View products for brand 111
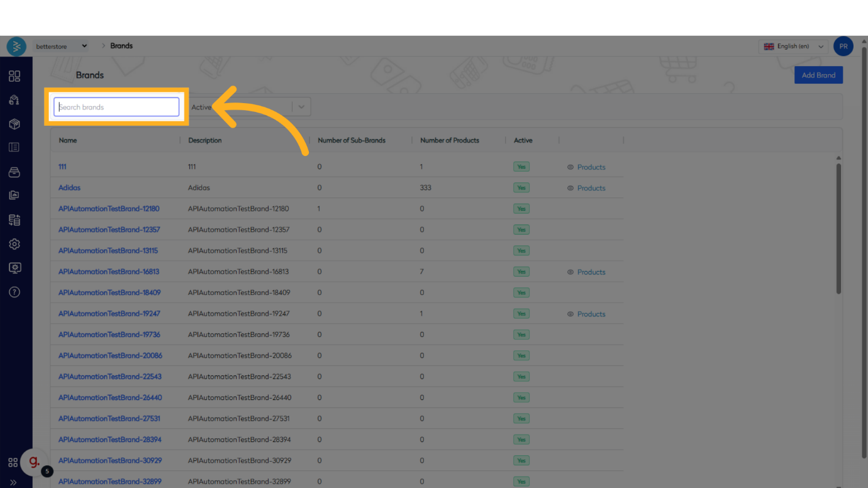The width and height of the screenshot is (868, 488). 586,167
